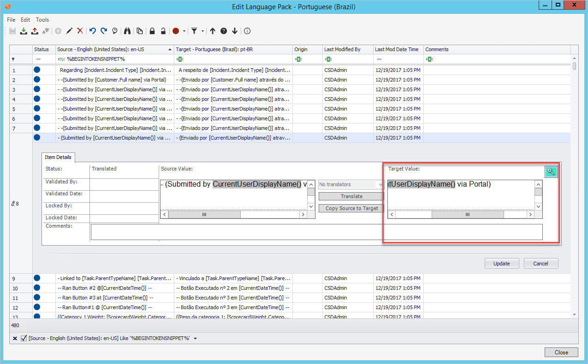Click the Redo arrow icon
The width and height of the screenshot is (588, 364).
104,31
